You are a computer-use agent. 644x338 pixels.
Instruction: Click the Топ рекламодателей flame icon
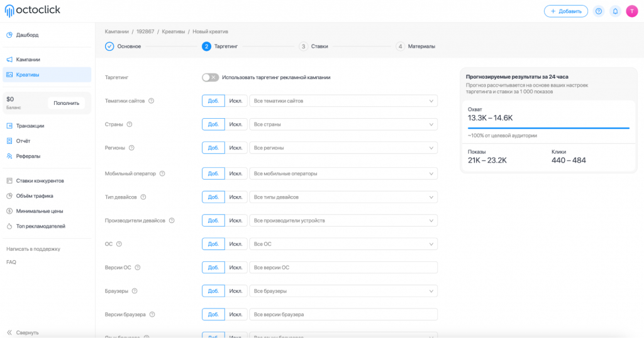[9, 226]
